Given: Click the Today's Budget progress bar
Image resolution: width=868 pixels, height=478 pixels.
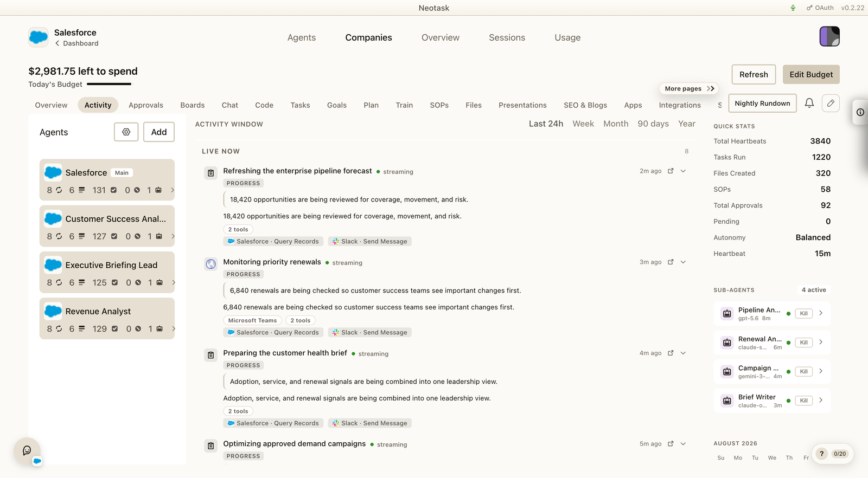Looking at the screenshot, I should (109, 84).
